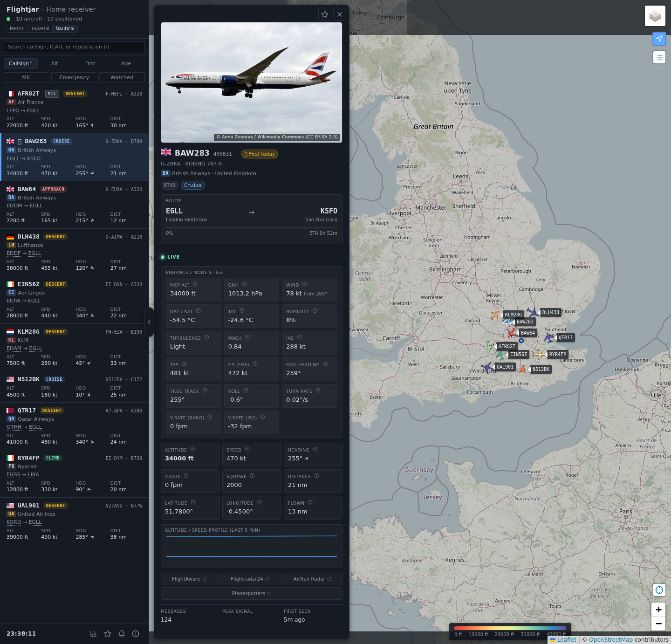Sort aircraft list by Dist
The image size is (671, 644).
click(90, 64)
